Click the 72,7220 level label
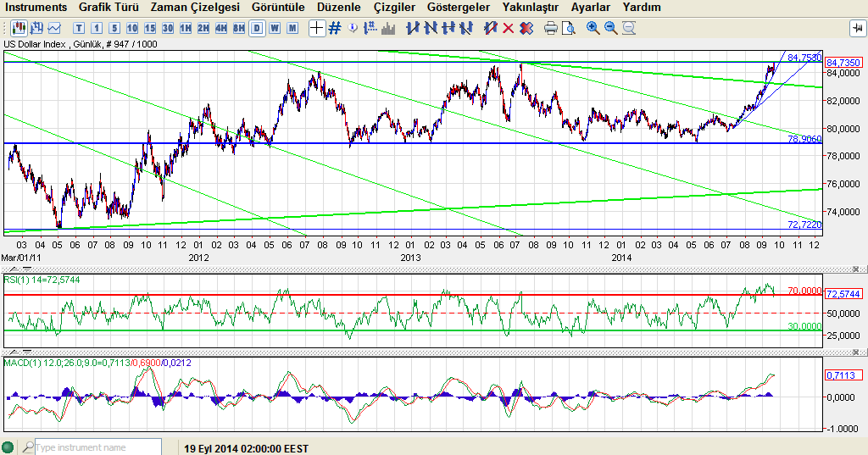 click(x=804, y=225)
